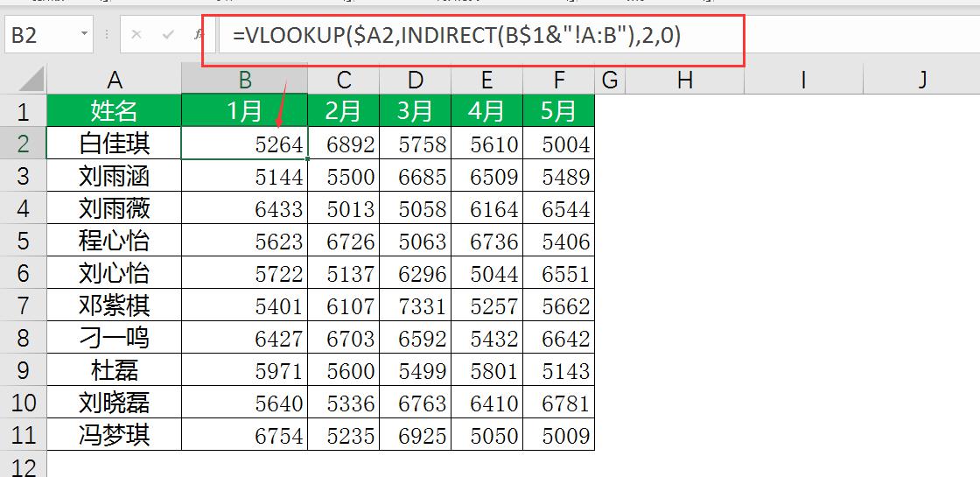This screenshot has width=980, height=477.
Task: Select row 6 header
Action: pyautogui.click(x=23, y=273)
